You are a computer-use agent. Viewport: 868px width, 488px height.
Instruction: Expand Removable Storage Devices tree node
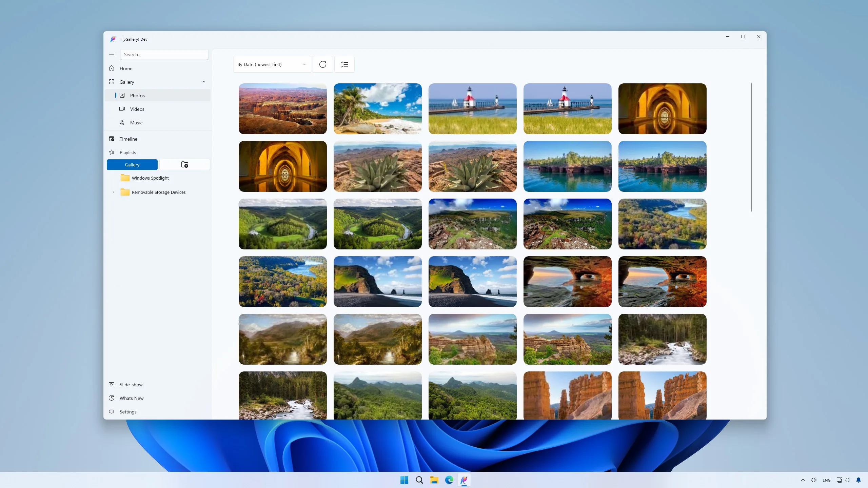113,192
